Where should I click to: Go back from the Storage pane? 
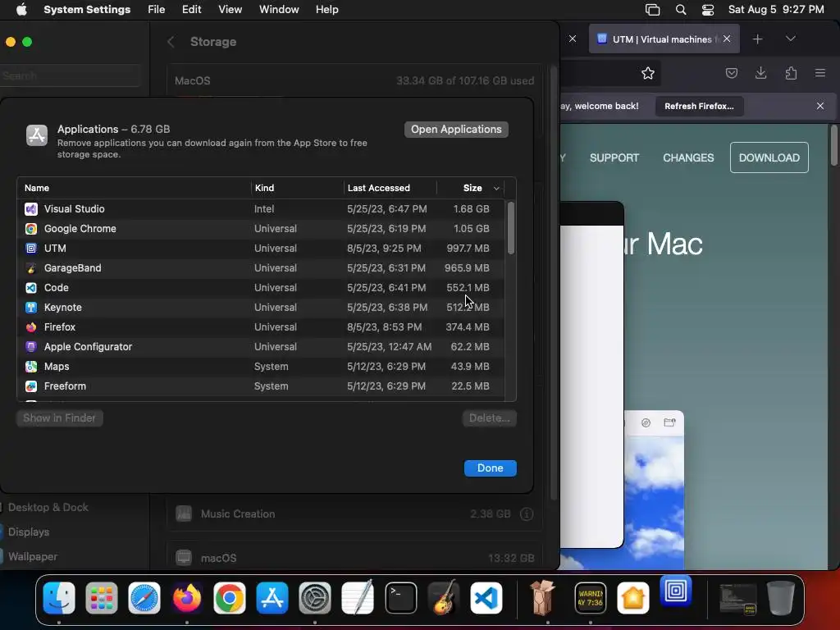coord(171,42)
